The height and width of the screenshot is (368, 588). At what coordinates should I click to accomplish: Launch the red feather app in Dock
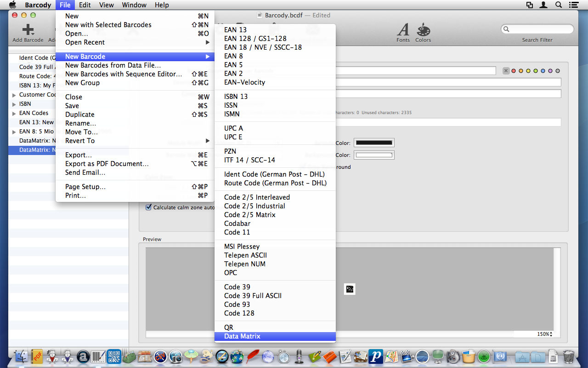click(253, 356)
